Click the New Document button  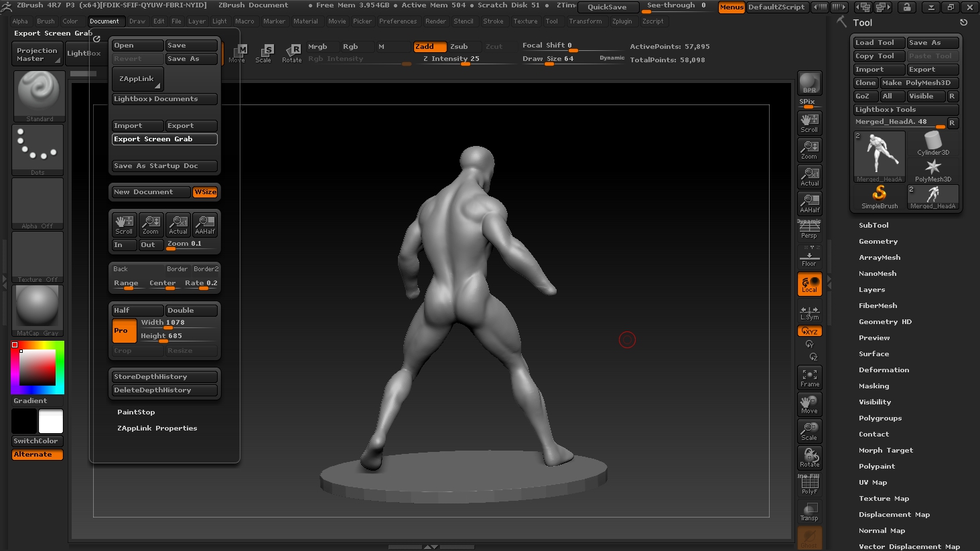tap(151, 192)
